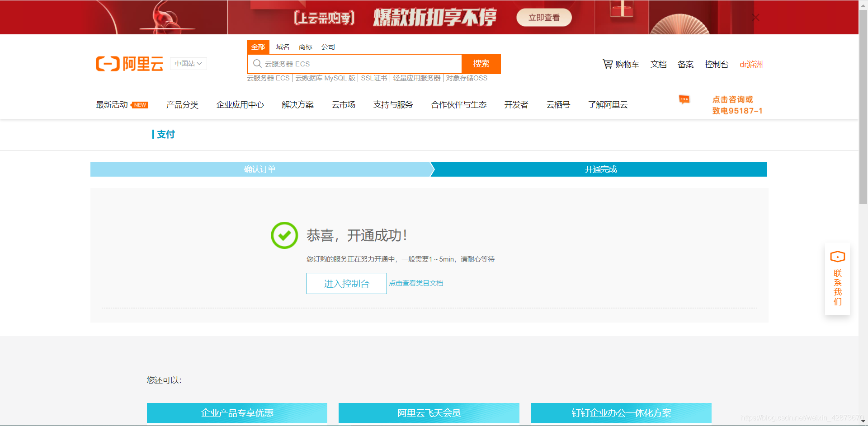Close the top promotional banner
This screenshot has width=868, height=426.
(755, 18)
